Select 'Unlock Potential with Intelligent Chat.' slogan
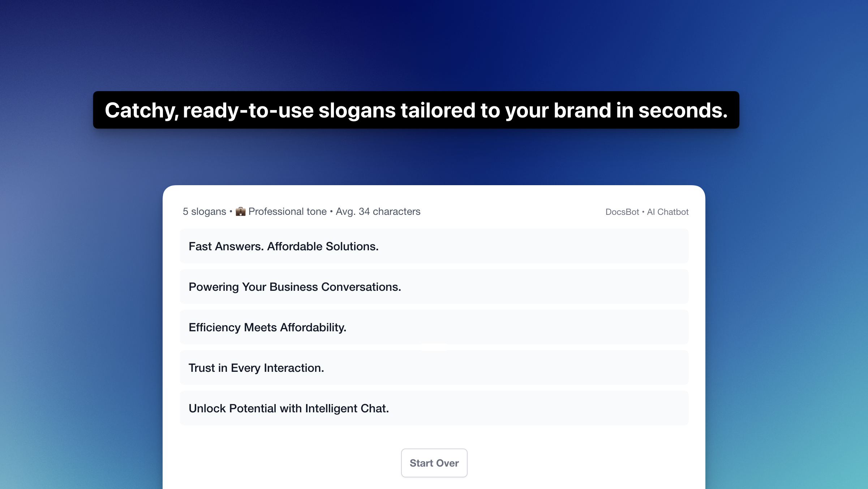The width and height of the screenshot is (868, 489). pyautogui.click(x=434, y=408)
